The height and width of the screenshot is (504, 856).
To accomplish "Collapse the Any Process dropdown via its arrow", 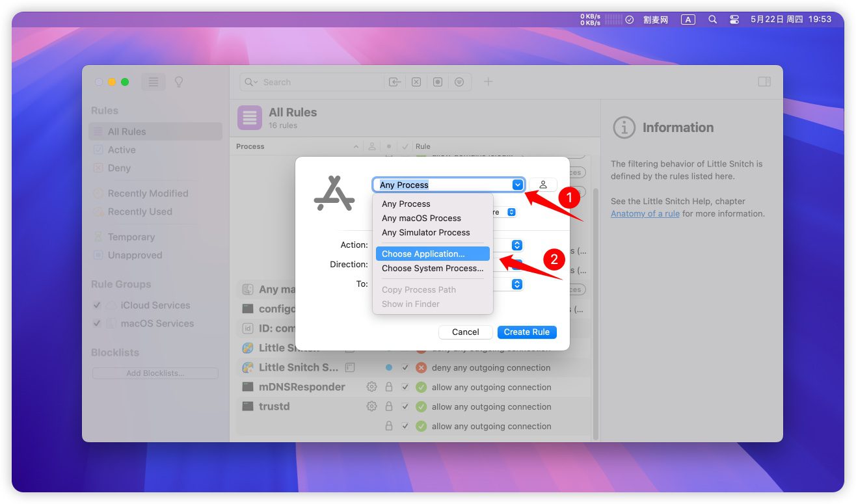I will [517, 185].
